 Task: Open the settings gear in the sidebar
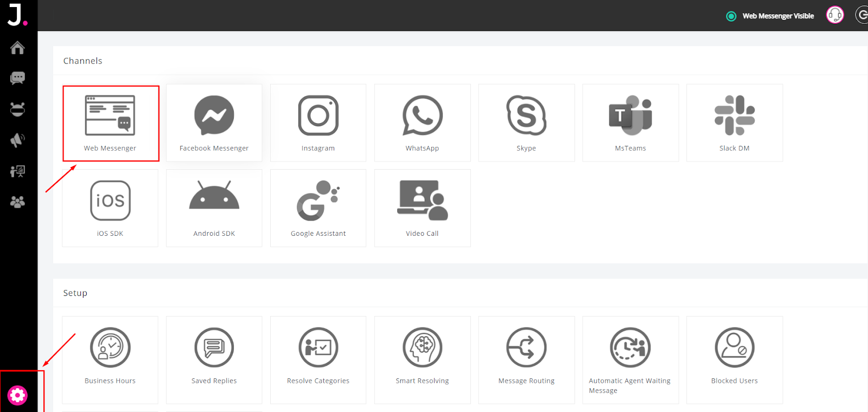click(17, 395)
